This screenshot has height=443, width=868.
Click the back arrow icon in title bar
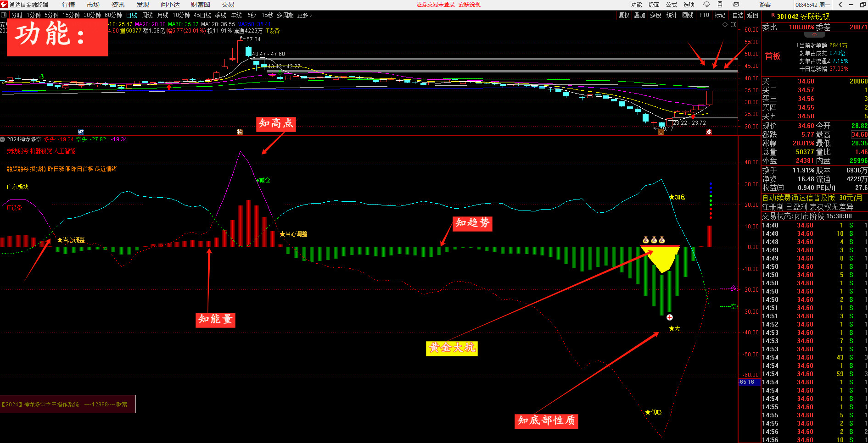840,5
